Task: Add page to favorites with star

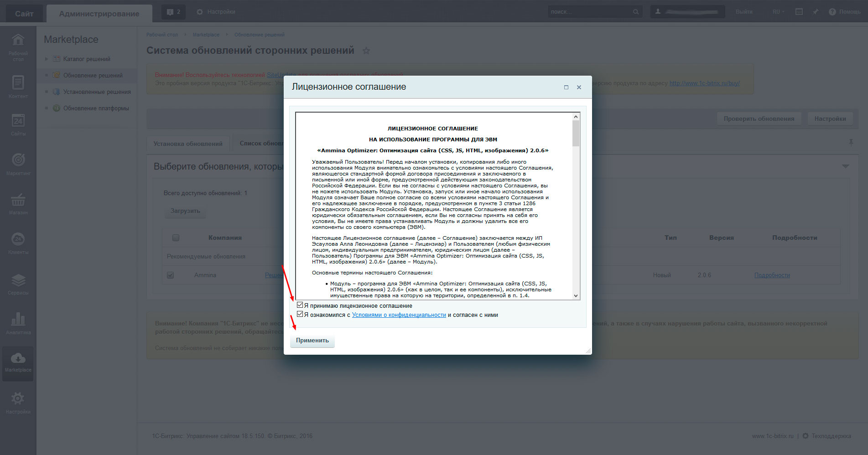Action: [366, 51]
